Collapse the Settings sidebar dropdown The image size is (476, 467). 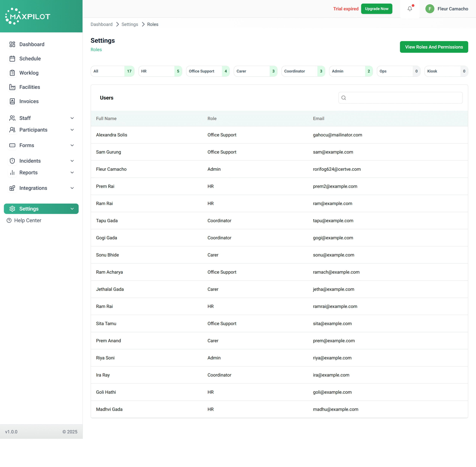point(72,209)
